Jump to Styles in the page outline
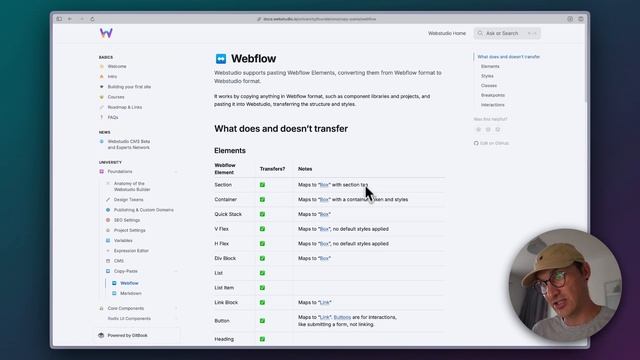The height and width of the screenshot is (360, 640). pyautogui.click(x=487, y=76)
